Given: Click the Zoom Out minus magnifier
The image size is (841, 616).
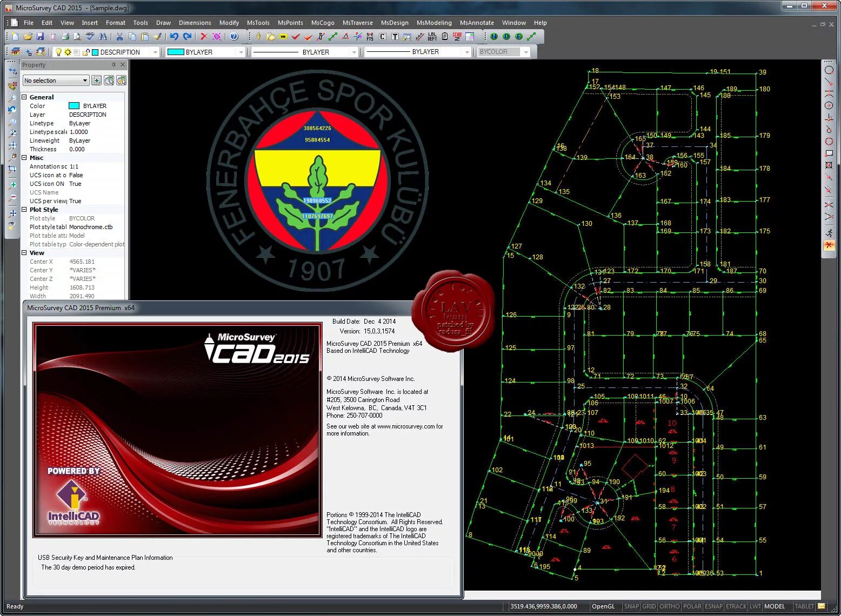Looking at the screenshot, I should click(x=12, y=197).
